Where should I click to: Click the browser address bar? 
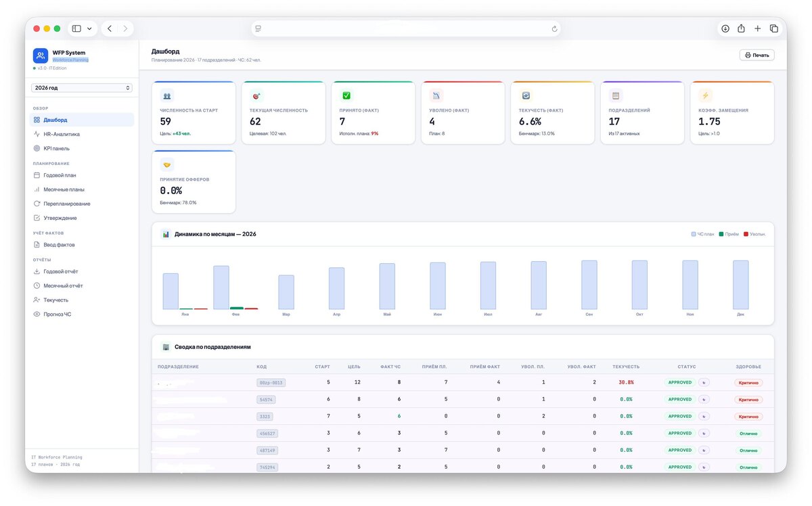tap(406, 28)
